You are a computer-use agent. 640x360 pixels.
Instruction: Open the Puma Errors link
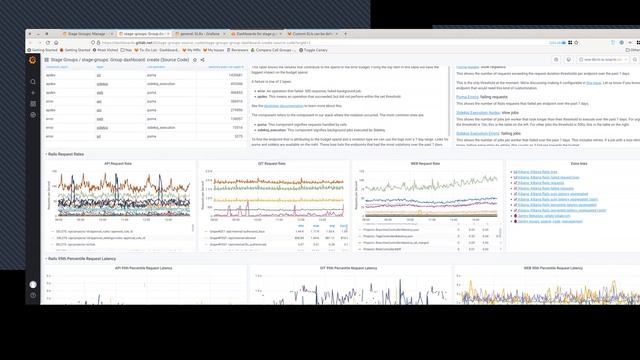(467, 97)
